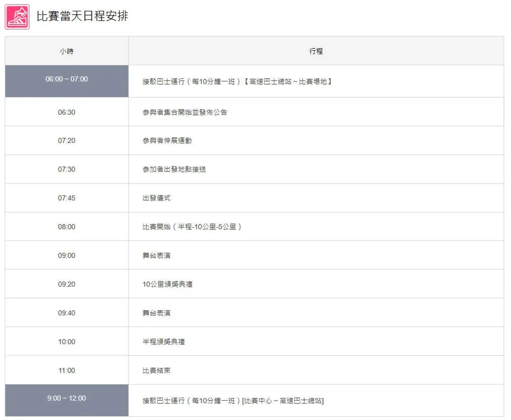Screen dimensions: 511x420
Task: Click the 10公里頒獎典禮 entry
Action: pos(167,284)
